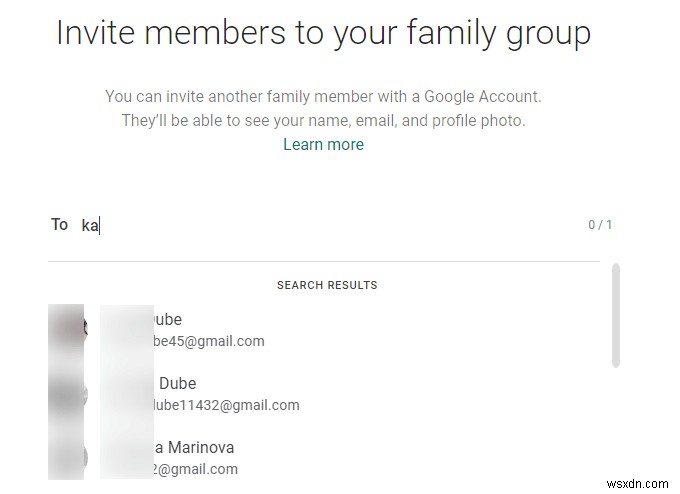680x494 pixels.
Task: Click the blurred avatar beside Dube 11432
Action: click(67, 394)
